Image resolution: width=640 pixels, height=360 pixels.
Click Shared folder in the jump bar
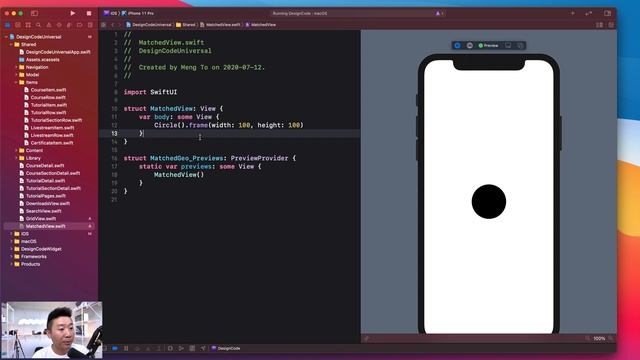click(186, 25)
